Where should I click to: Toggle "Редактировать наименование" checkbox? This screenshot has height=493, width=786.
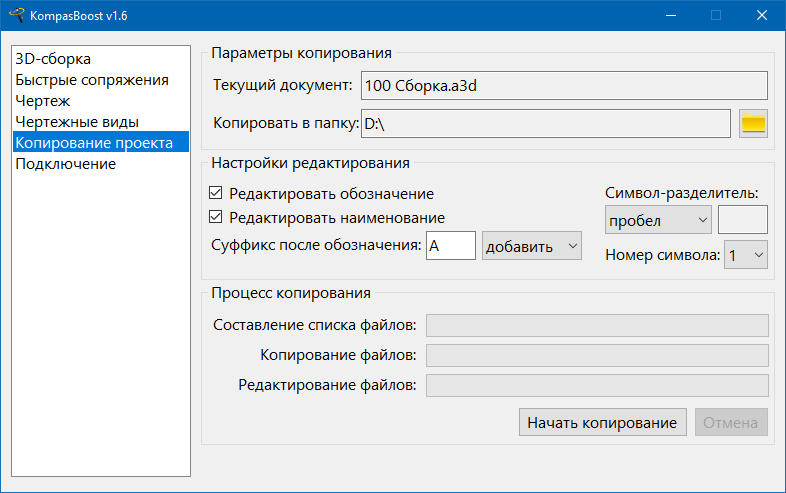(x=215, y=217)
